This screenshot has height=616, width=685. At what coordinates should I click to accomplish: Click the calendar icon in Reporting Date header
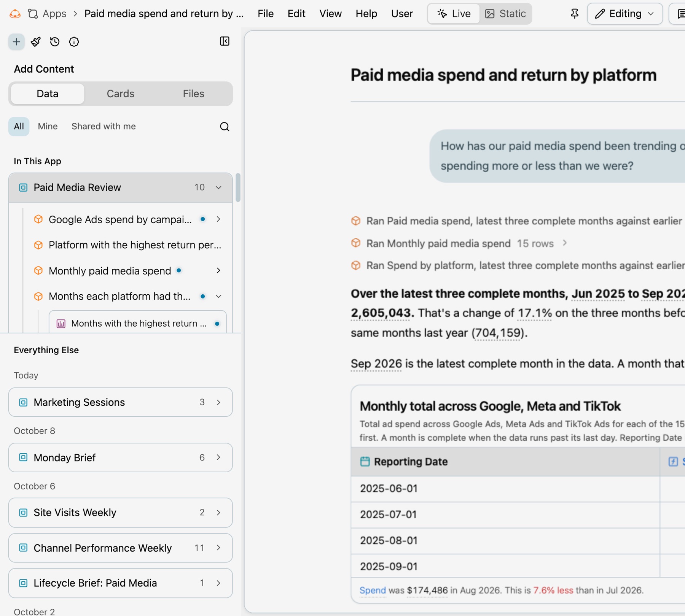pyautogui.click(x=365, y=461)
